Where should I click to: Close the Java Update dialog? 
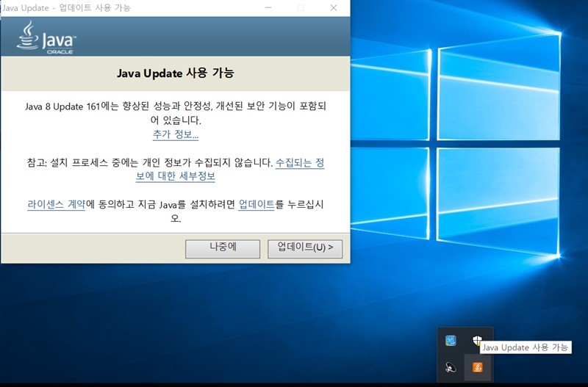334,8
